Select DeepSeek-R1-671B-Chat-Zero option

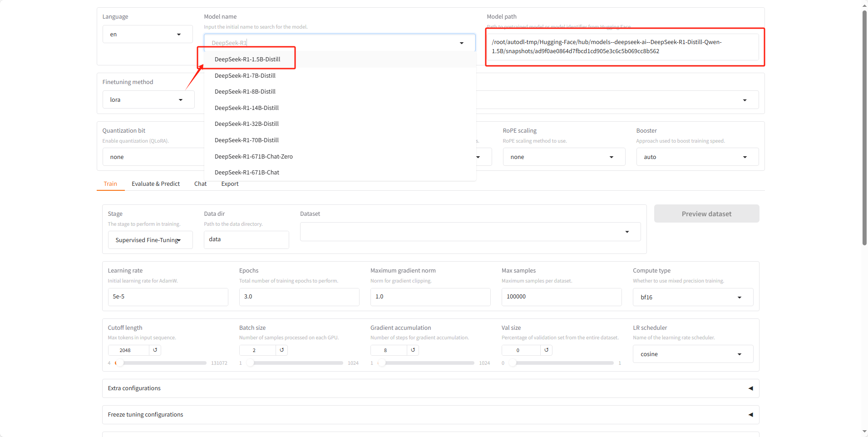click(x=340, y=157)
